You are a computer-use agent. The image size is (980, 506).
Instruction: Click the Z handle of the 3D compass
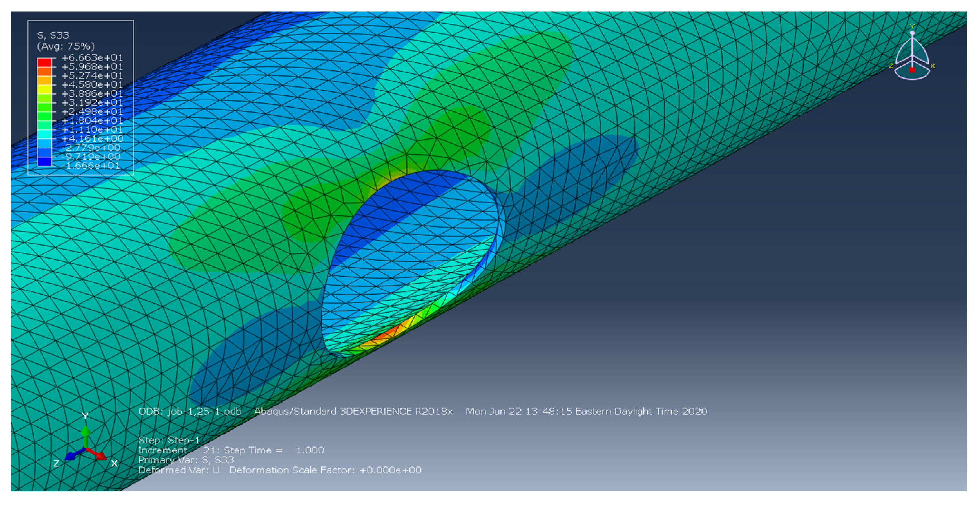[x=891, y=66]
